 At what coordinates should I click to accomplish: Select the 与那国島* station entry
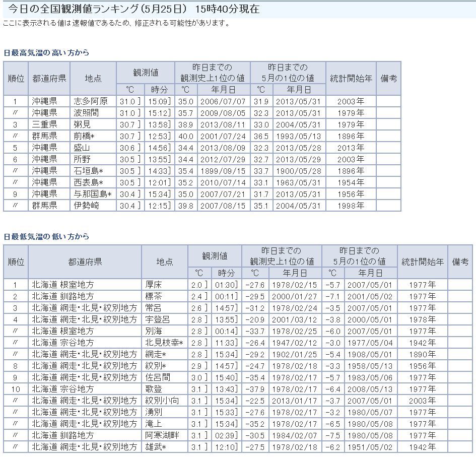(x=93, y=194)
